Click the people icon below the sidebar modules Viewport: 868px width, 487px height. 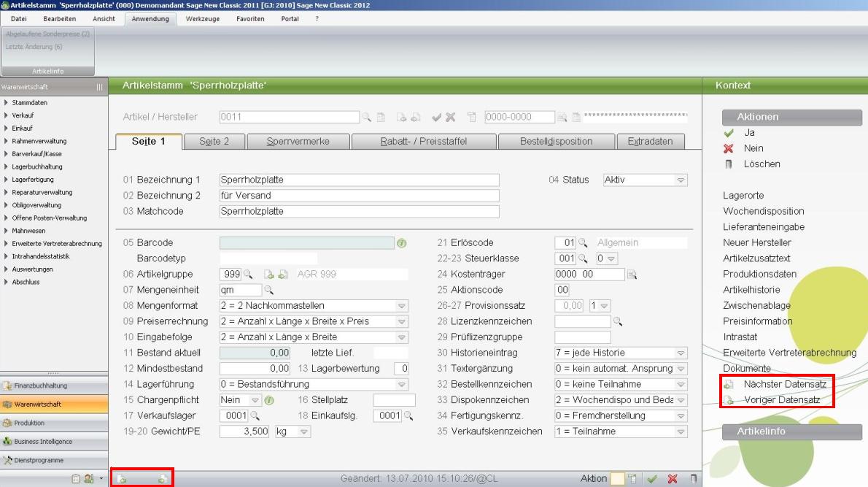click(x=88, y=479)
